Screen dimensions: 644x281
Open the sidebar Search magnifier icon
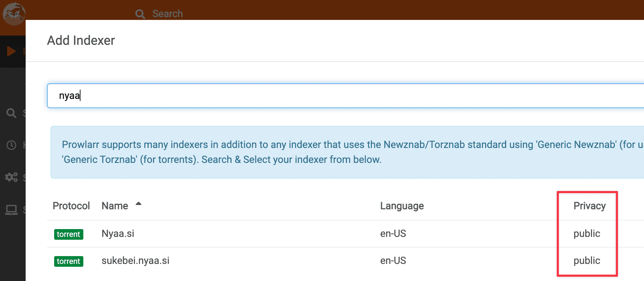[x=11, y=113]
